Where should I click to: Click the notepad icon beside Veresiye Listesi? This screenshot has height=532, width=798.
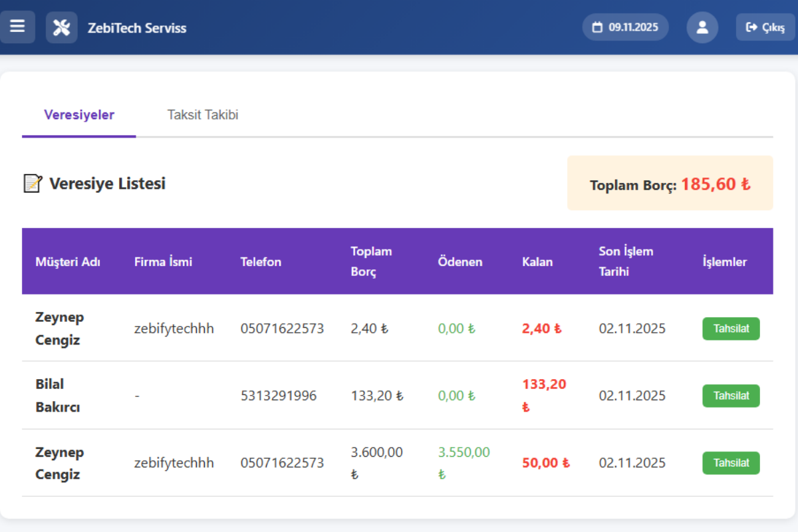point(33,184)
